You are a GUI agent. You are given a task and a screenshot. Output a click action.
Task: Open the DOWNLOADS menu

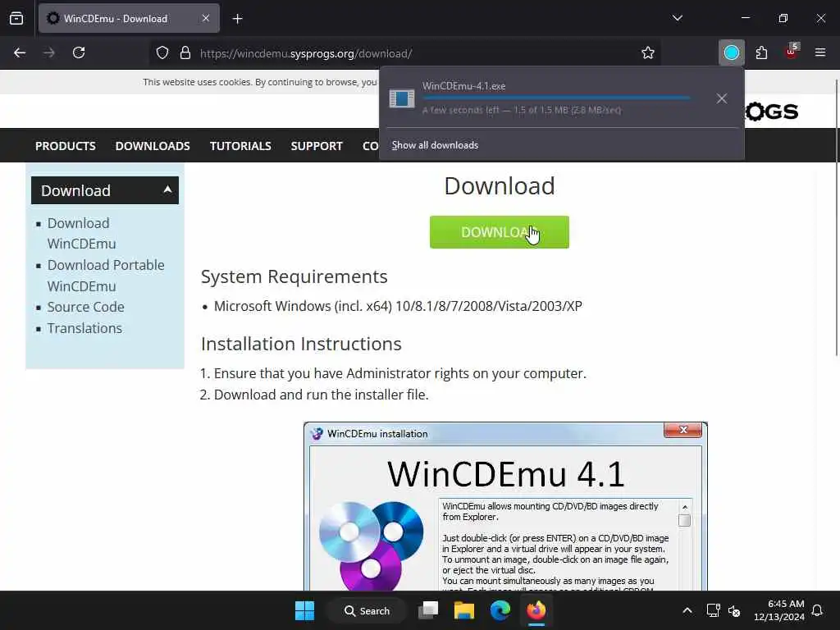tap(153, 146)
